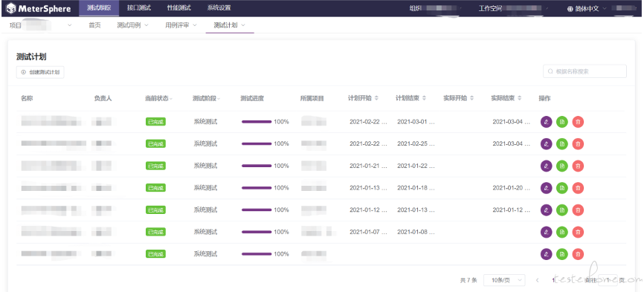Switch to the 测试跟踪 tab

click(99, 8)
